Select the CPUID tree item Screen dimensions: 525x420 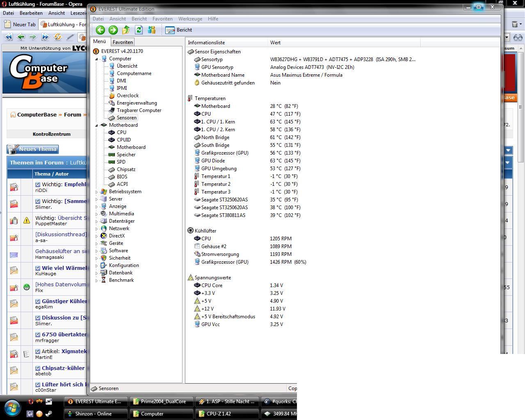pos(124,140)
